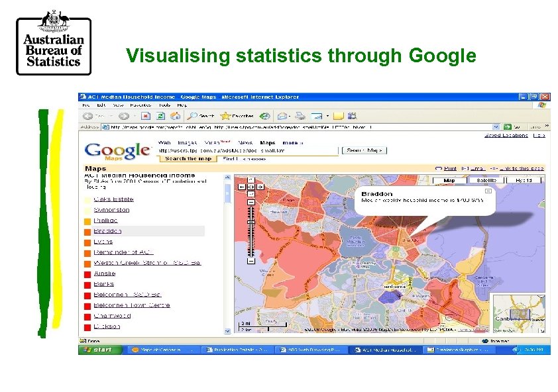Image resolution: width=558 pixels, height=392 pixels.
Task: Open the Help menu
Action: (x=182, y=105)
